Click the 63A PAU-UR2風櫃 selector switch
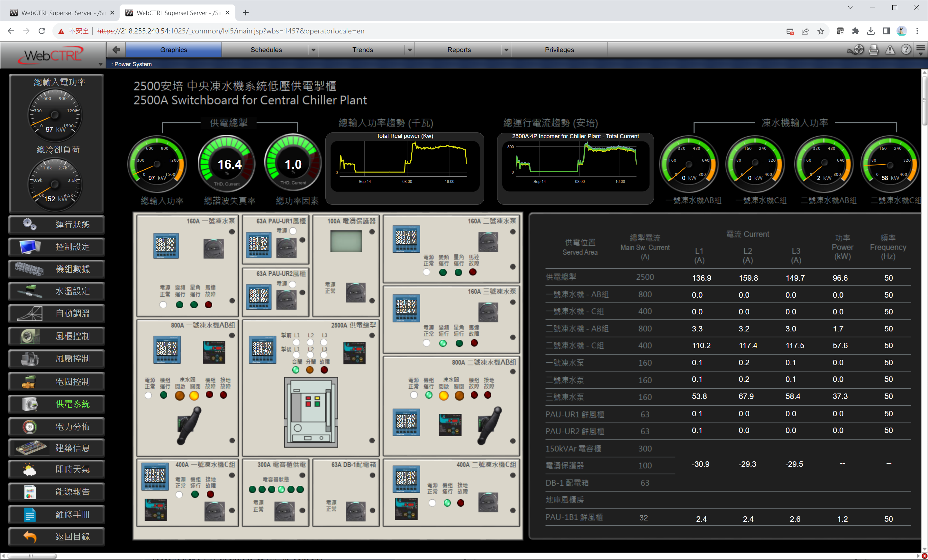 [286, 300]
